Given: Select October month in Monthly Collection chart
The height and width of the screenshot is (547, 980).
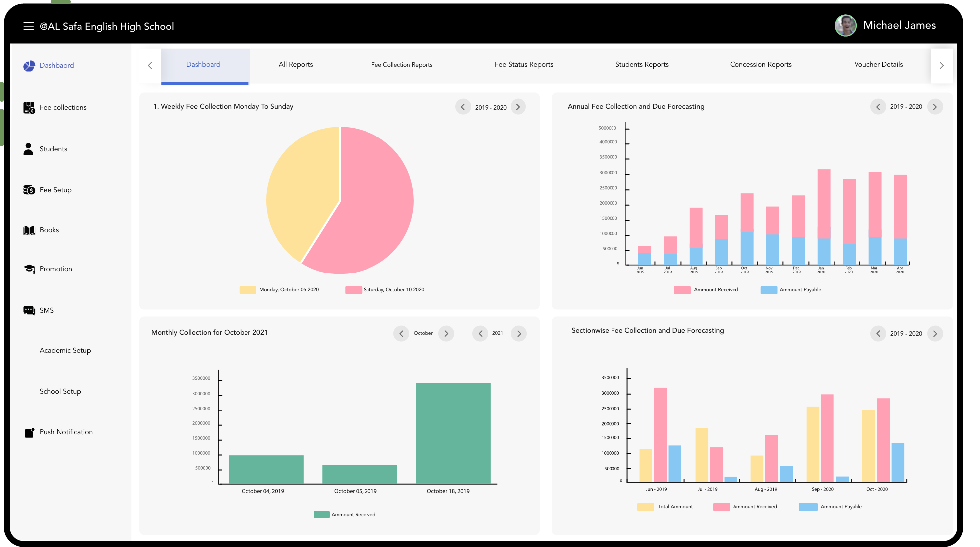Looking at the screenshot, I should (423, 333).
